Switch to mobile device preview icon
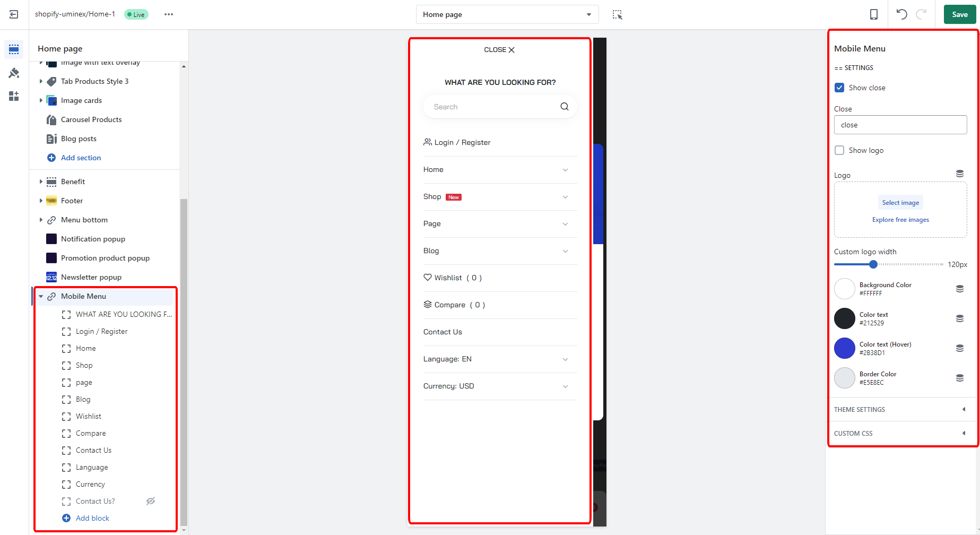The width and height of the screenshot is (980, 535). pyautogui.click(x=873, y=14)
